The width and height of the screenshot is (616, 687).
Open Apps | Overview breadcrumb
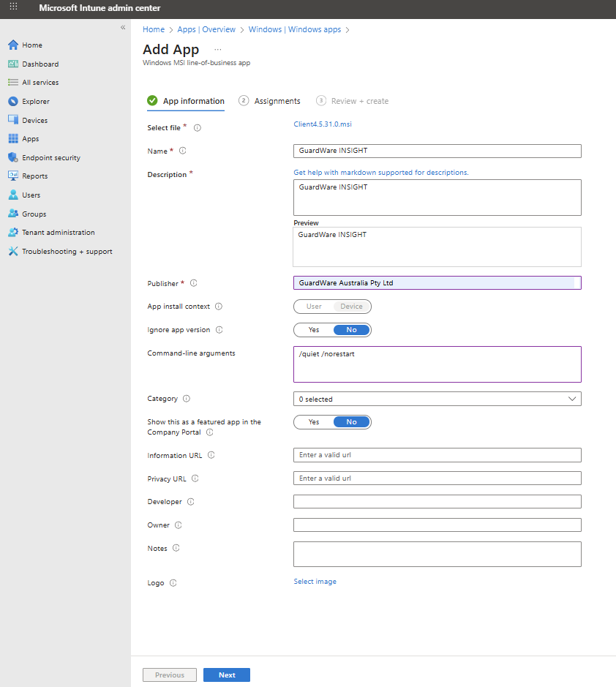tap(206, 30)
